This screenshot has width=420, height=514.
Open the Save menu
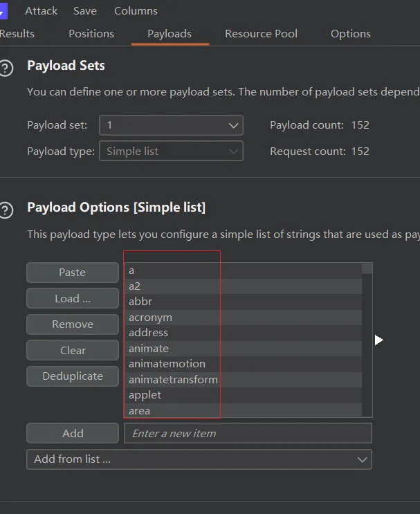pyautogui.click(x=85, y=11)
